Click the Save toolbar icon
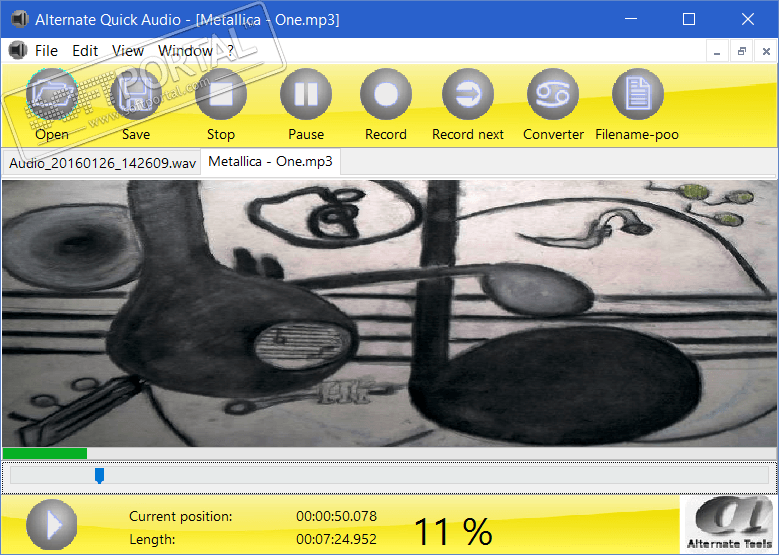Image resolution: width=779 pixels, height=555 pixels. [136, 94]
